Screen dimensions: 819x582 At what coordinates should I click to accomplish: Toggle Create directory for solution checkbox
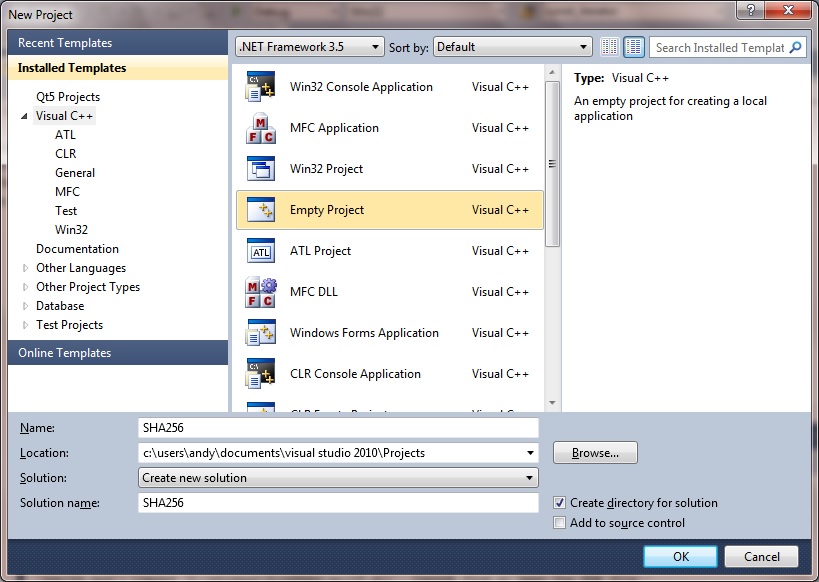click(559, 503)
